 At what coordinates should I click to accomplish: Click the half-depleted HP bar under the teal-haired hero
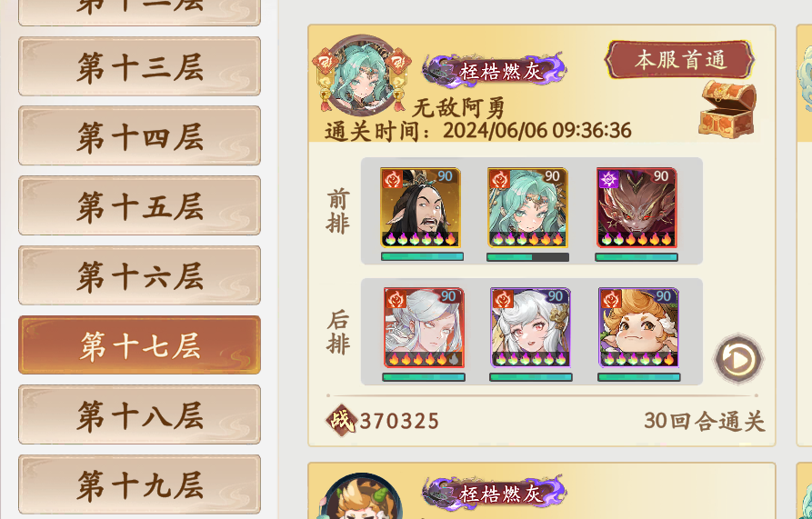click(527, 257)
